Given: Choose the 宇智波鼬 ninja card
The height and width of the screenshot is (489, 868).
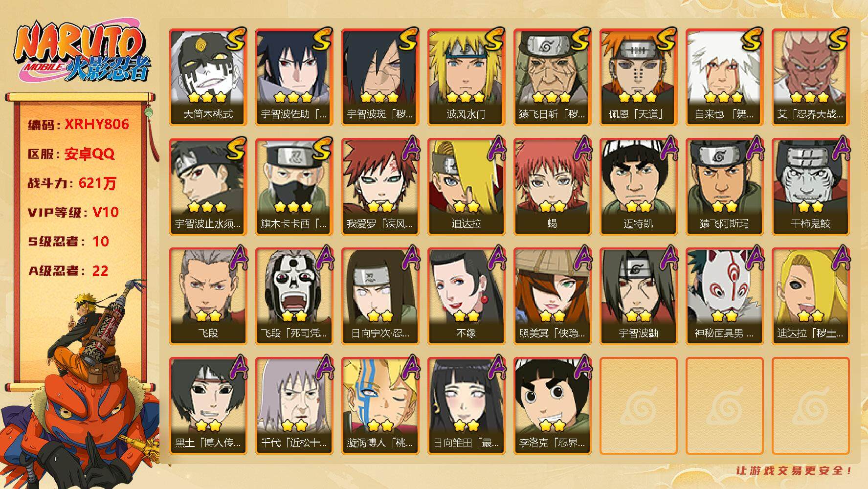Looking at the screenshot, I should tap(638, 296).
